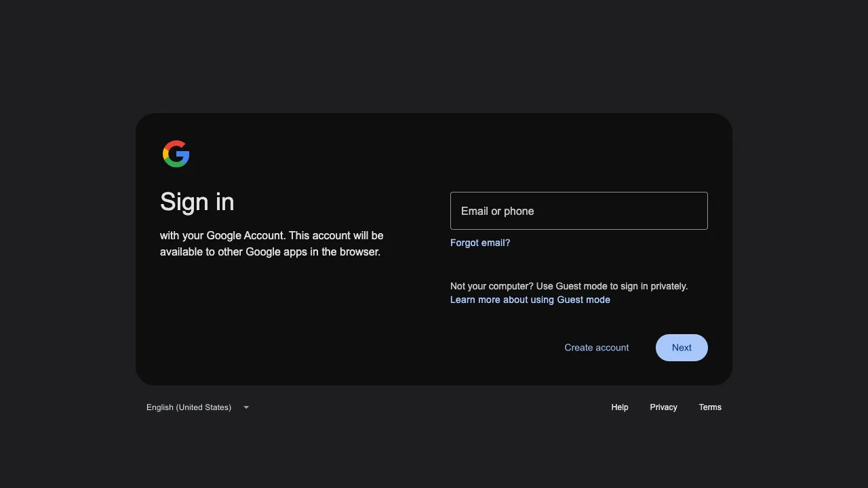Click the Next button
Screen dimensions: 868x488
click(x=682, y=348)
